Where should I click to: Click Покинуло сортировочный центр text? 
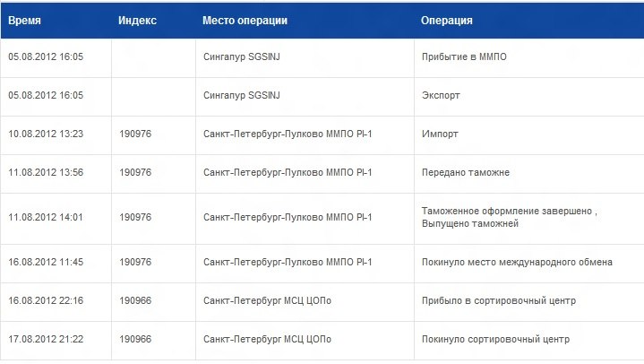point(495,339)
